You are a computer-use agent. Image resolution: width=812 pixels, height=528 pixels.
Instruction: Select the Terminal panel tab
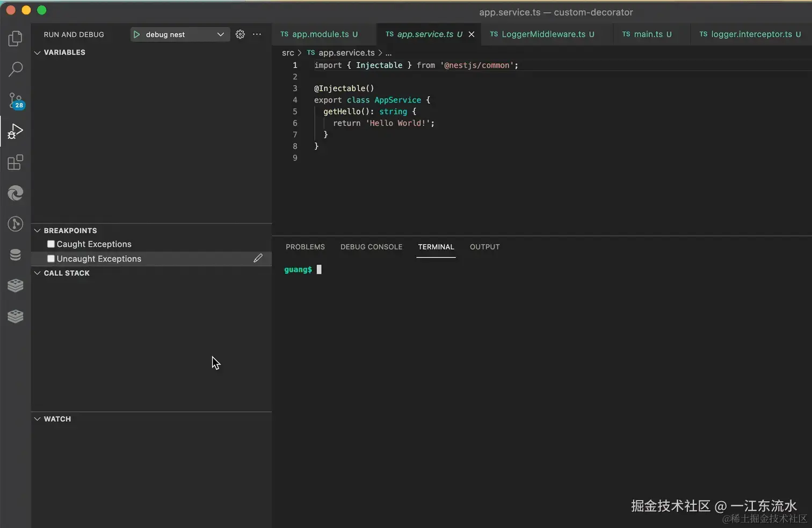[436, 247]
